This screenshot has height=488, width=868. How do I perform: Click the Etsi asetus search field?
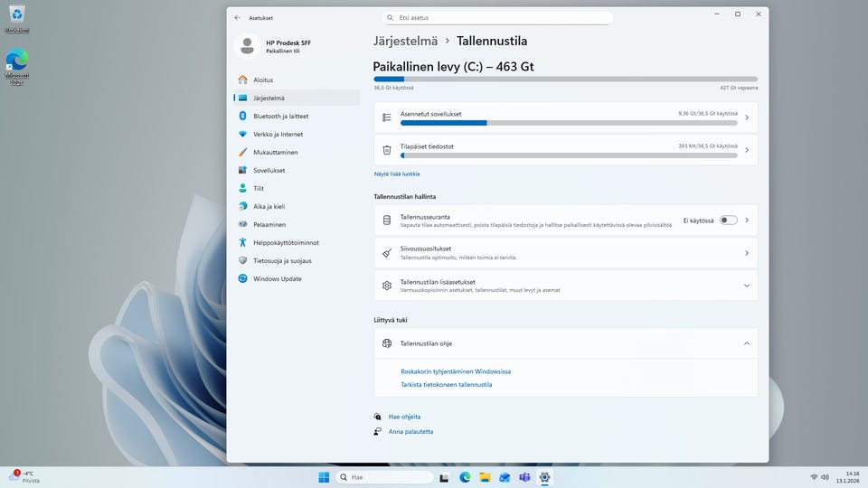497,17
